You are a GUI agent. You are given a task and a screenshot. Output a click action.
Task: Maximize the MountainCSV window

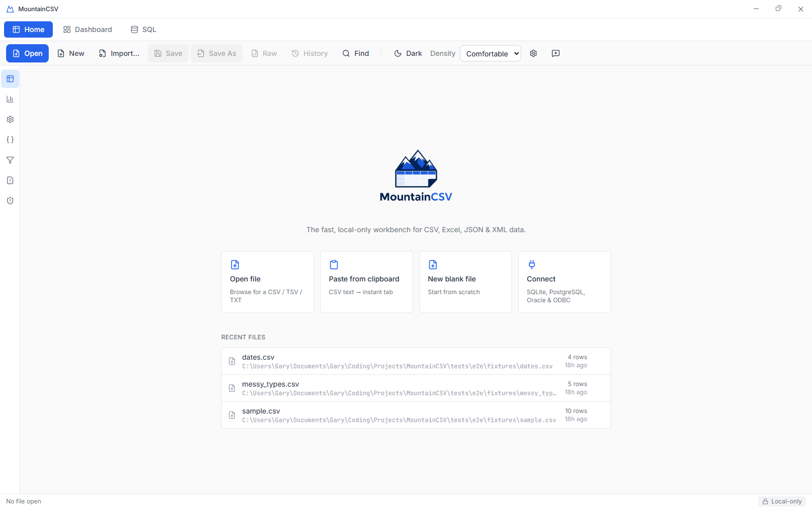pyautogui.click(x=779, y=9)
